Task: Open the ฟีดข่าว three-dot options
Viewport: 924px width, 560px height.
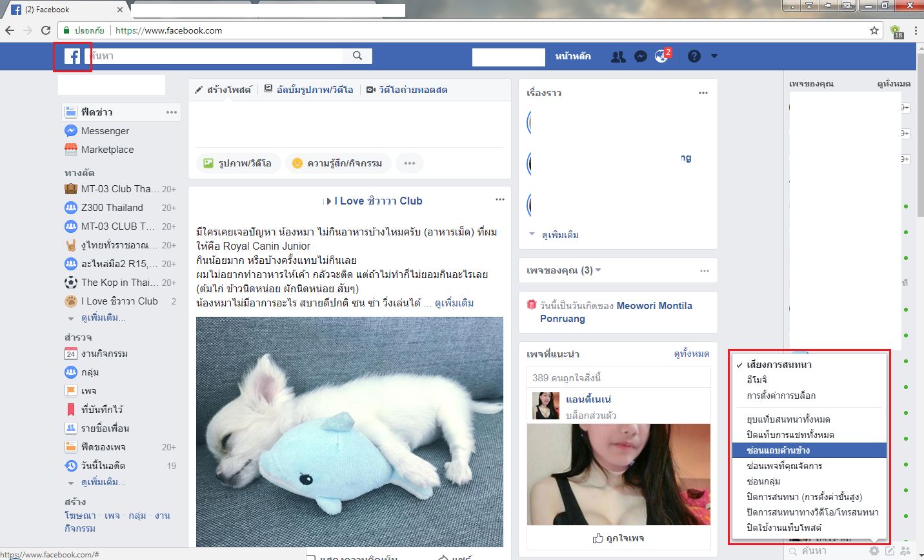Action: point(171,112)
